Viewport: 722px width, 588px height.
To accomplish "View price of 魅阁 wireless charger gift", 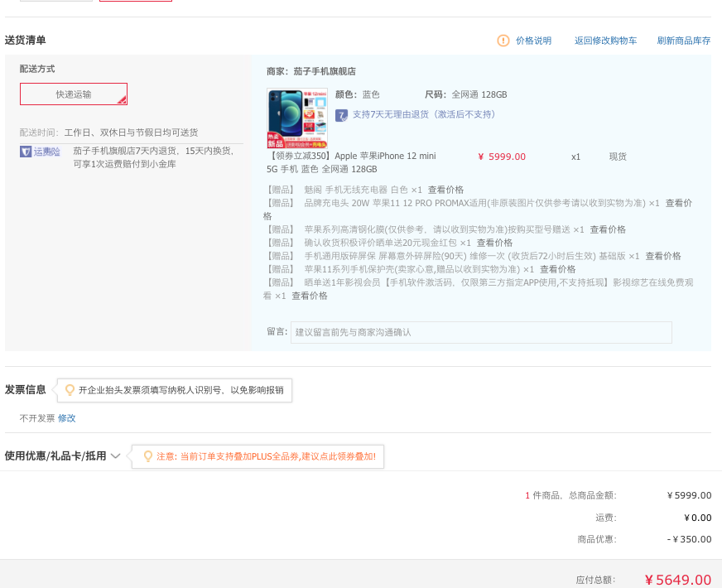I will pyautogui.click(x=445, y=190).
